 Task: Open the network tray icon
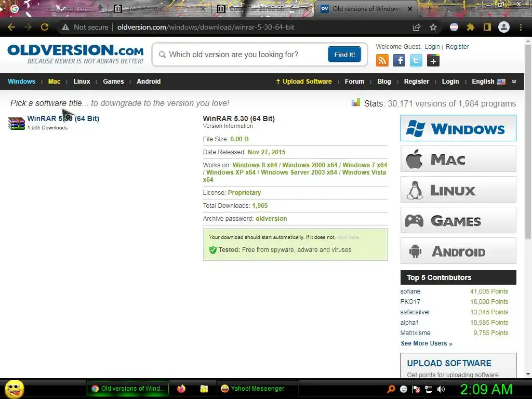429,389
